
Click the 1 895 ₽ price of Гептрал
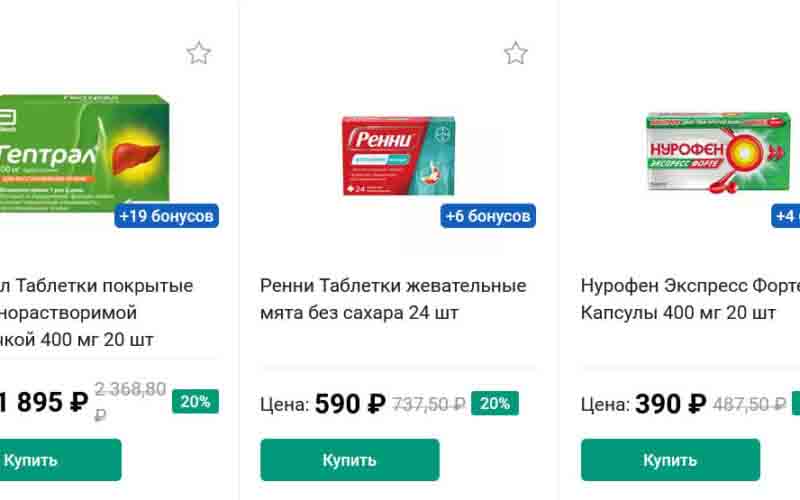(45, 402)
